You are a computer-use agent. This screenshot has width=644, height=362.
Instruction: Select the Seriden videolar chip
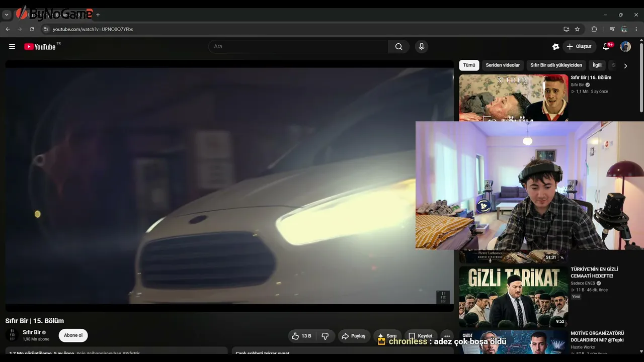(503, 65)
